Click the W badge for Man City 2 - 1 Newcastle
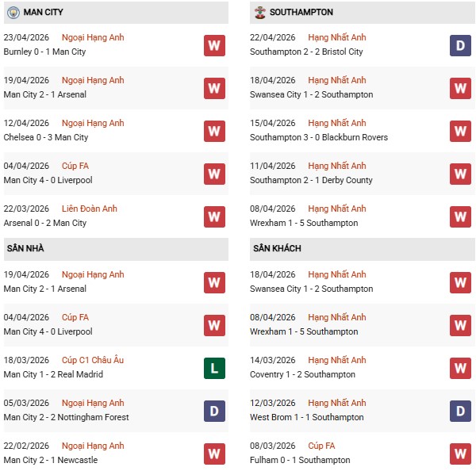This screenshot has width=476, height=471. [214, 454]
